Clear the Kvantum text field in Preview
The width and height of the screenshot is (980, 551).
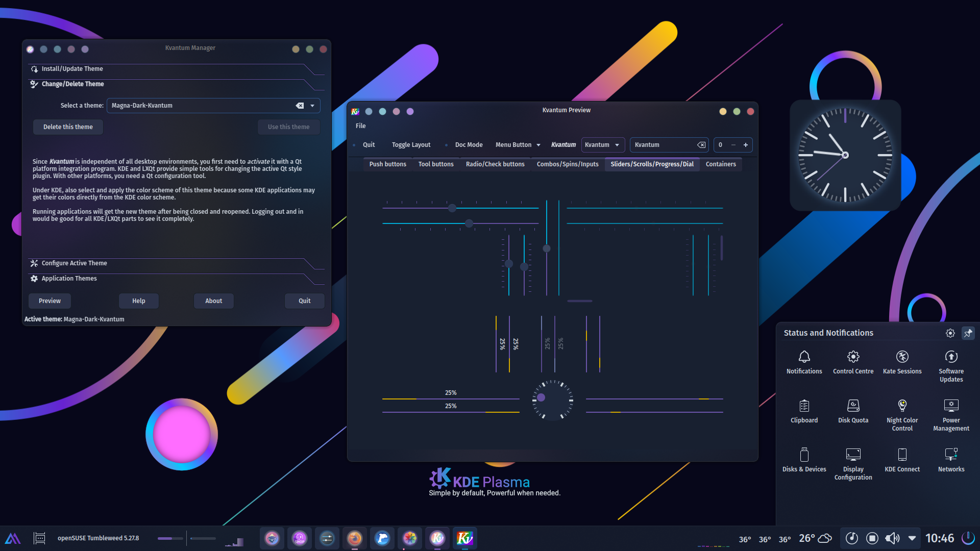(x=701, y=145)
